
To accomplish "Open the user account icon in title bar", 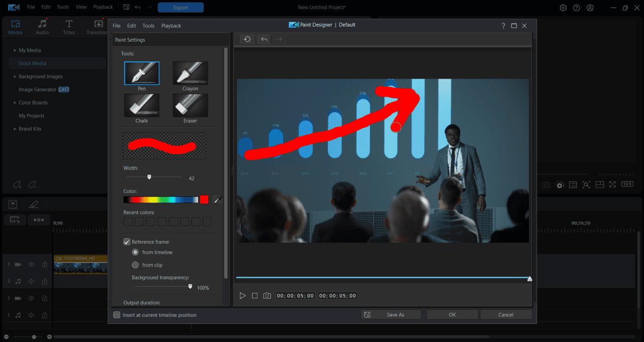I will coord(590,8).
